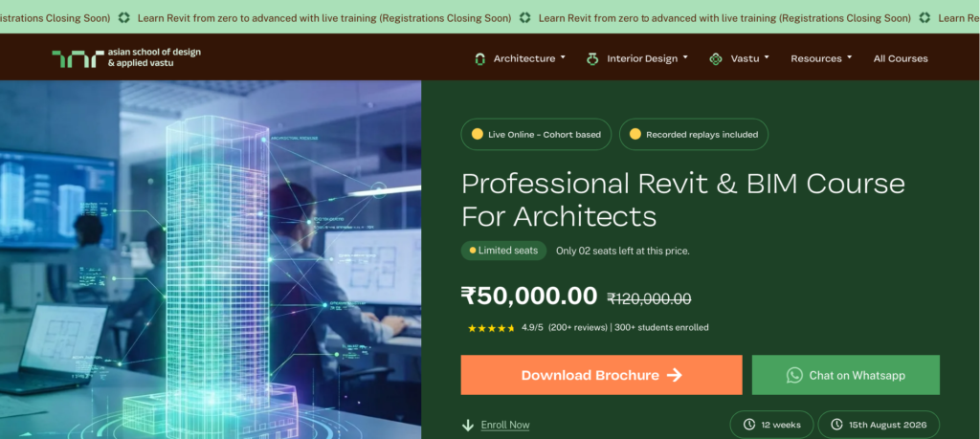Image resolution: width=980 pixels, height=439 pixels.
Task: Click the WhatsApp icon in the chat button
Action: (794, 375)
